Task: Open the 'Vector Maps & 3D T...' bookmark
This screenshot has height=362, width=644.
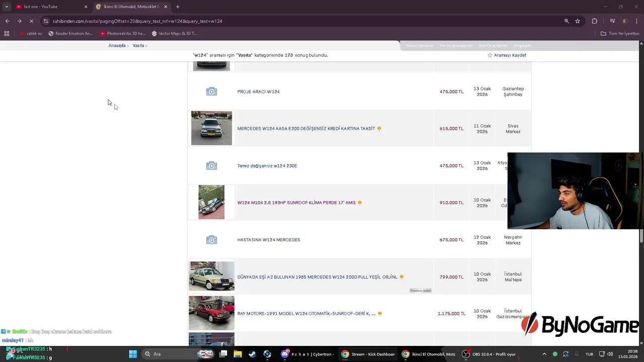Action: click(x=175, y=34)
